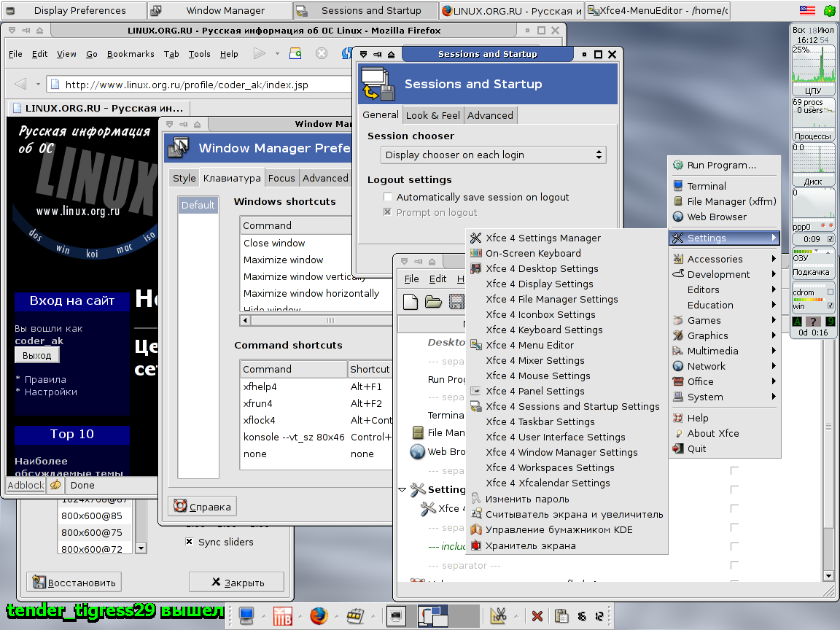Click the Закрыть close button
Image resolution: width=840 pixels, height=630 pixels.
click(236, 583)
